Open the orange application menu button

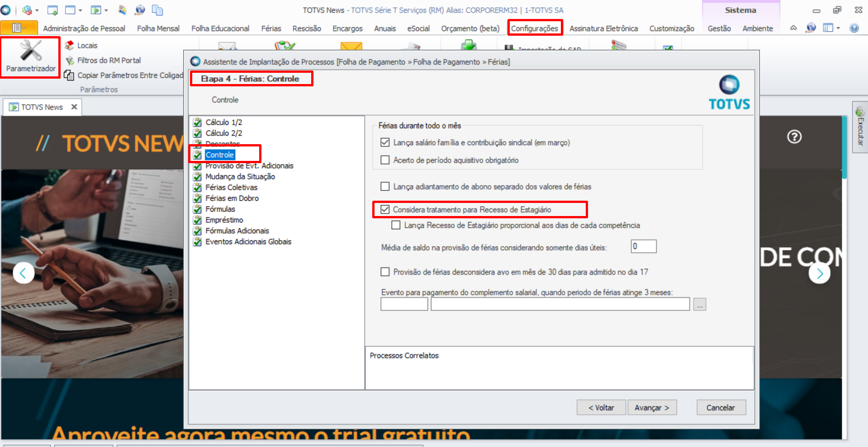tap(19, 28)
